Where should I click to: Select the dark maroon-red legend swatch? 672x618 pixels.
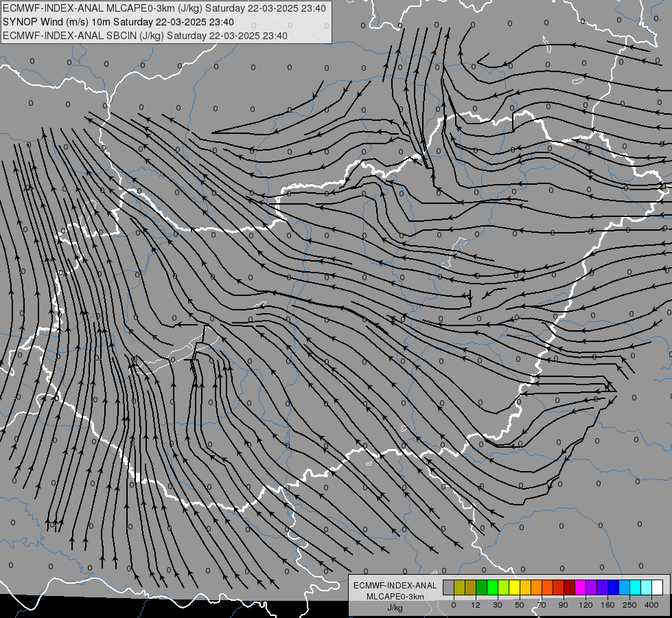pos(569,587)
